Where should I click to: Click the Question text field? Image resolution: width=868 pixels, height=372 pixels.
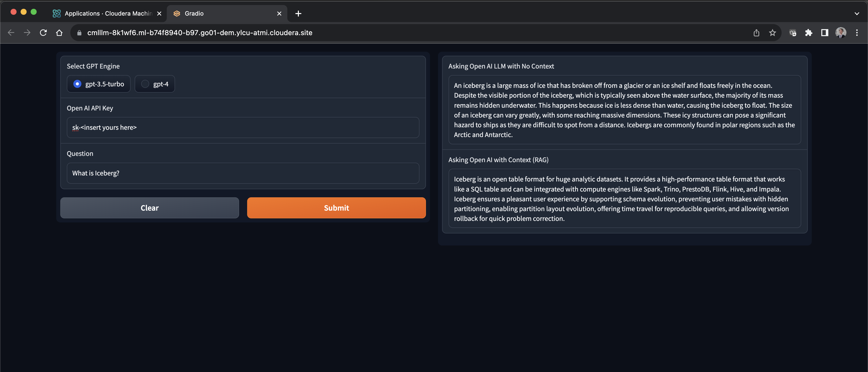243,173
